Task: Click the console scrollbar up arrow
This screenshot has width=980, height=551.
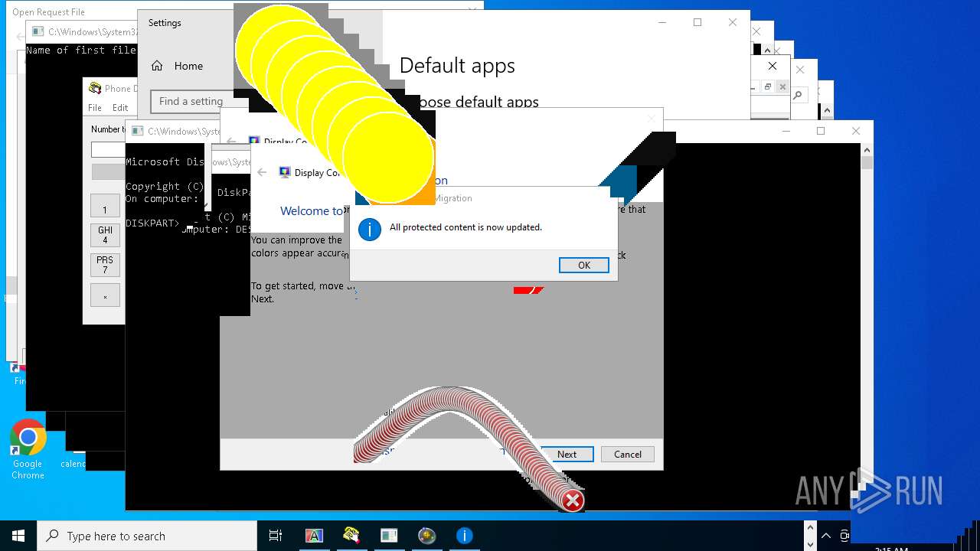Action: click(x=867, y=148)
